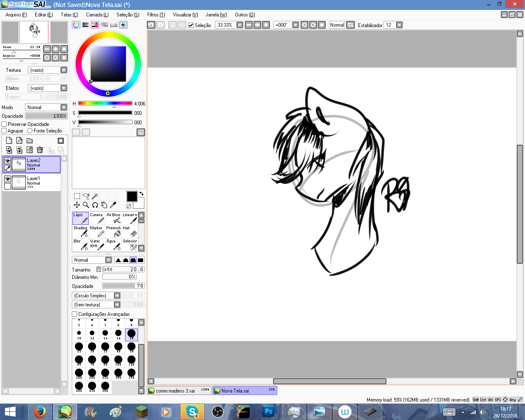Open the Efeitos dropdown
Image resolution: width=525 pixels, height=420 pixels.
[x=48, y=88]
